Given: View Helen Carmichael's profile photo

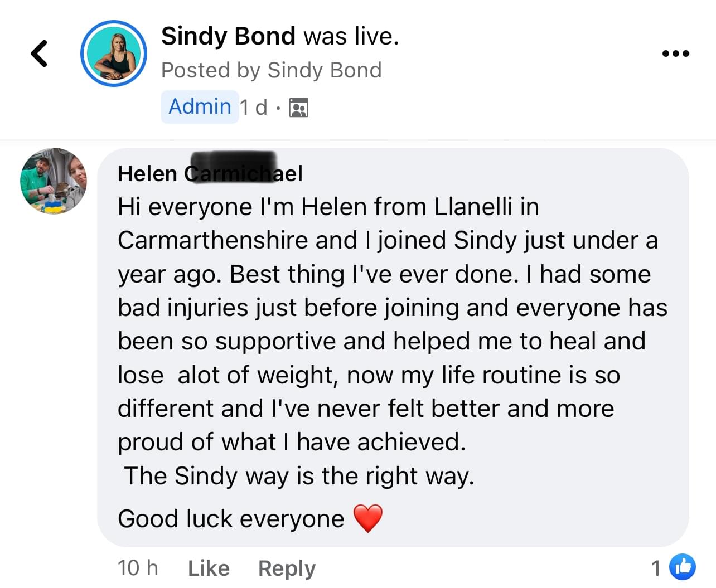Looking at the screenshot, I should click(54, 181).
